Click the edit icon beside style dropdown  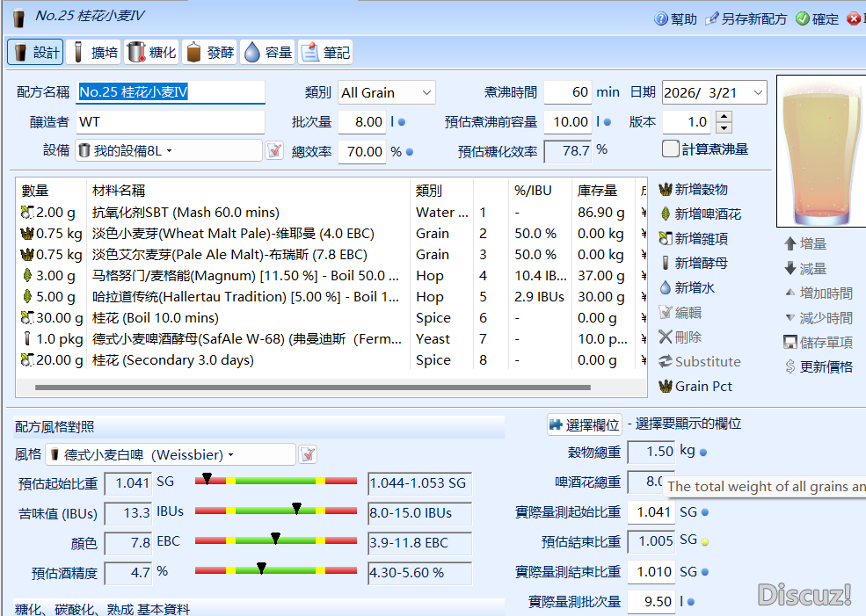[x=308, y=454]
